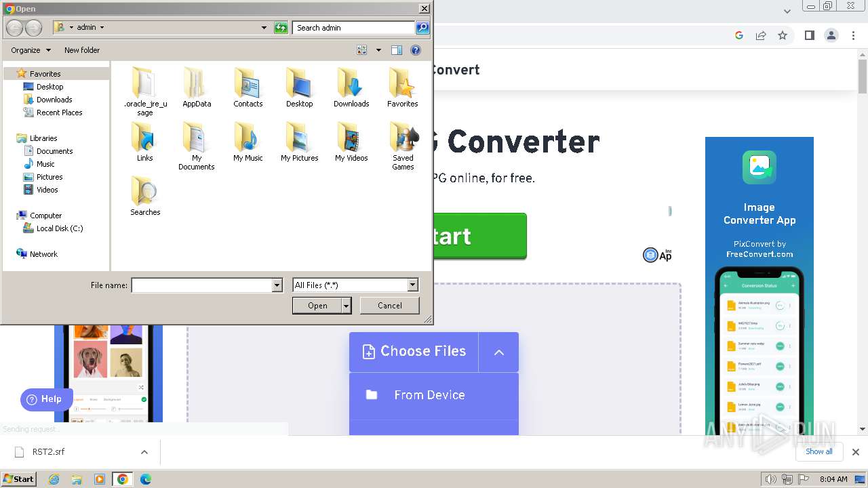The width and height of the screenshot is (868, 488).
Task: Click the Windows Start button
Action: 19,479
